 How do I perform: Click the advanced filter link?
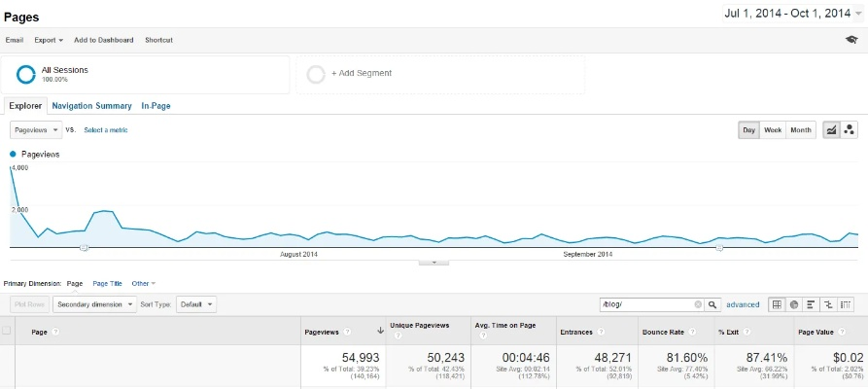(743, 304)
